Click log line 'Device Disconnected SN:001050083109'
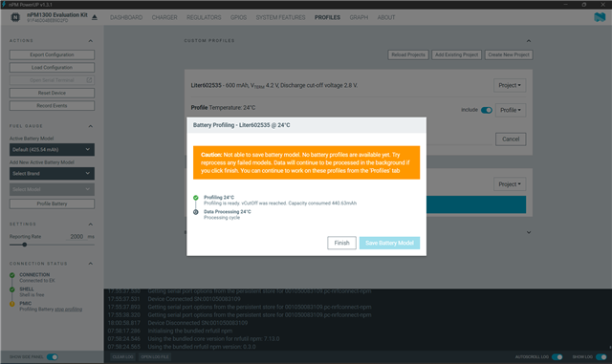The width and height of the screenshot is (612, 364). pos(198,323)
